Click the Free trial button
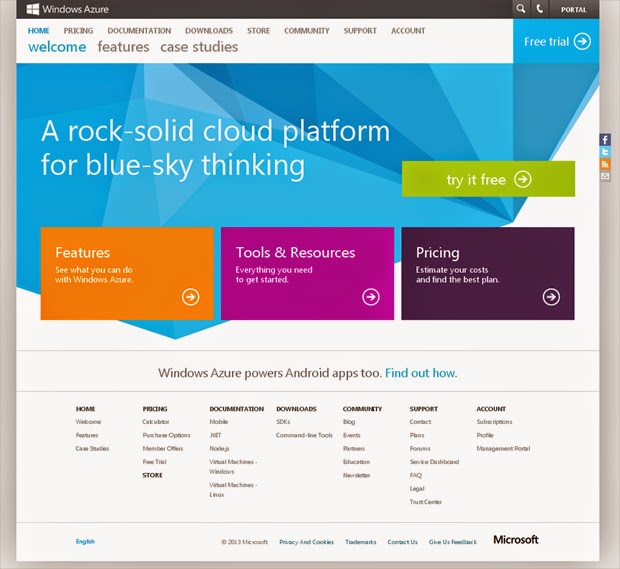The width and height of the screenshot is (620, 569). (x=556, y=41)
